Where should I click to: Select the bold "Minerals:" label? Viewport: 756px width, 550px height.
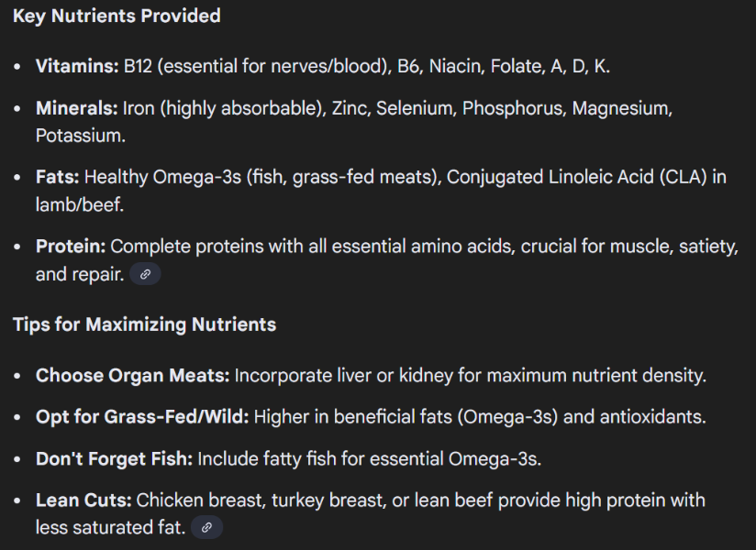[x=77, y=108]
